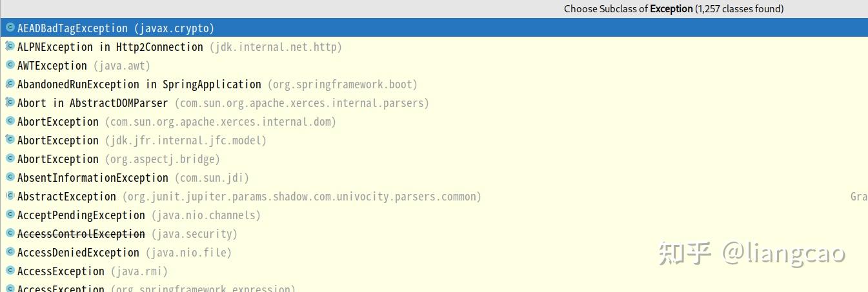Viewport: 868px width, 292px height.
Task: Click the class icon beside AcceptPendingException
Action: click(10, 215)
